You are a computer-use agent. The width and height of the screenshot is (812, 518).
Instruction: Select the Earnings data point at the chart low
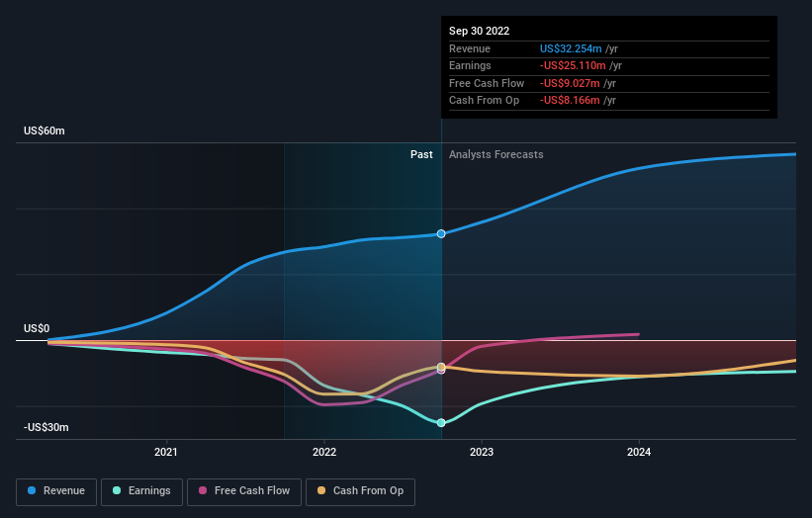click(441, 423)
